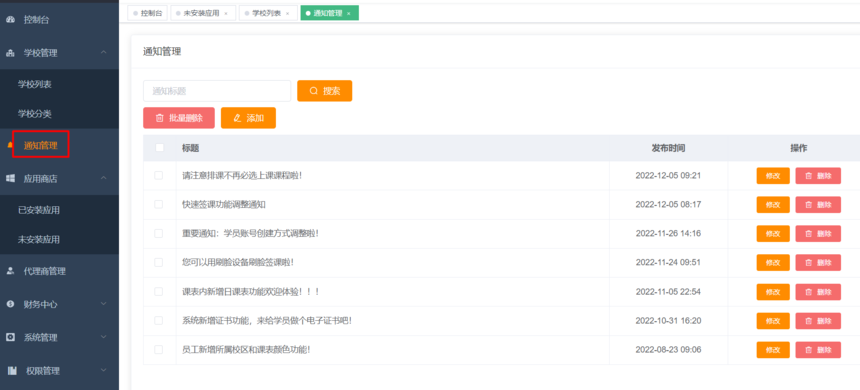Screen dimensions: 860x390
Task: Click 修改 for 请注意排课不再必选上课课程啦
Action: (773, 176)
